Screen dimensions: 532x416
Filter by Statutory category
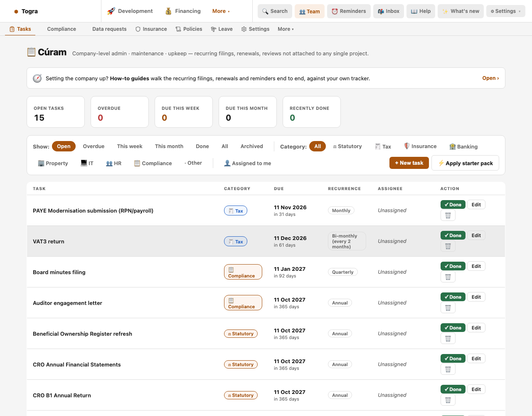tap(347, 146)
